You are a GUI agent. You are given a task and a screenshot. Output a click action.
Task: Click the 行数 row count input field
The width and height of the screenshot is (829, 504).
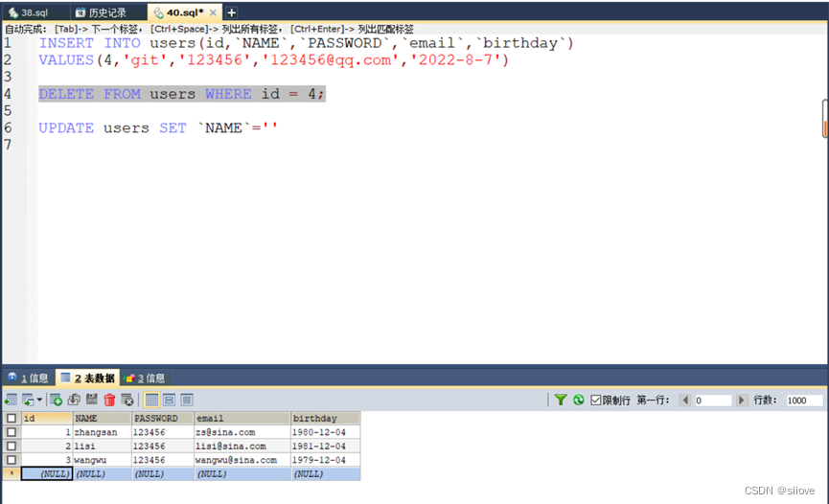(804, 401)
